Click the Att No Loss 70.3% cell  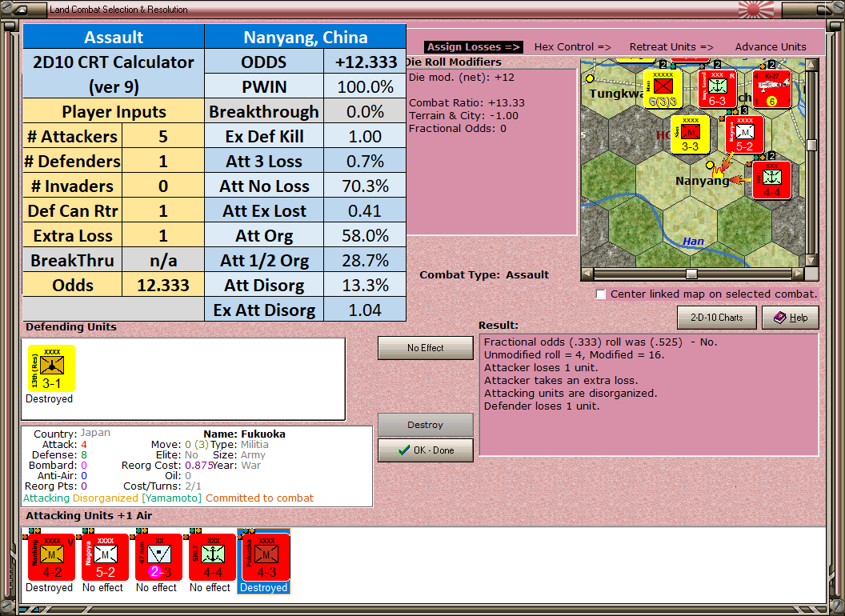[x=365, y=186]
